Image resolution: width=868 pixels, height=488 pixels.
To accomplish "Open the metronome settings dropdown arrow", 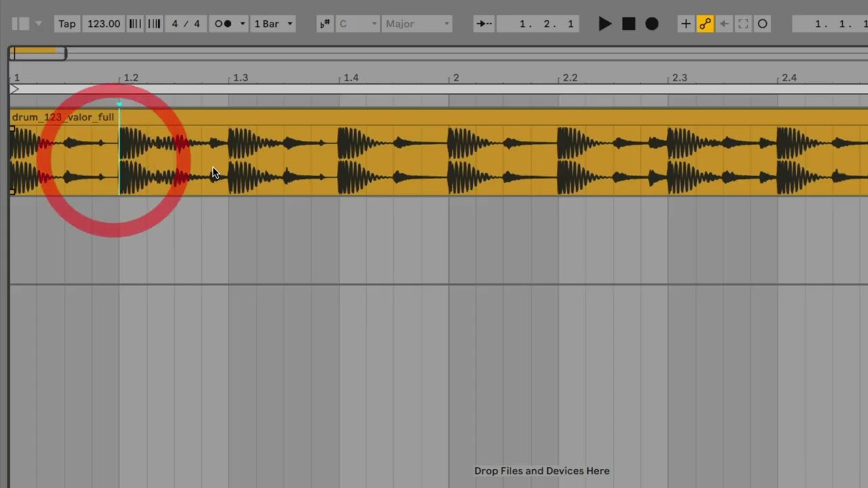I will point(242,24).
